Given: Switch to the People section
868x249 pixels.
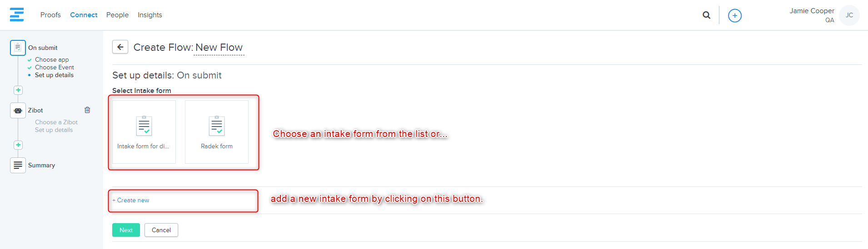Looking at the screenshot, I should [x=117, y=15].
